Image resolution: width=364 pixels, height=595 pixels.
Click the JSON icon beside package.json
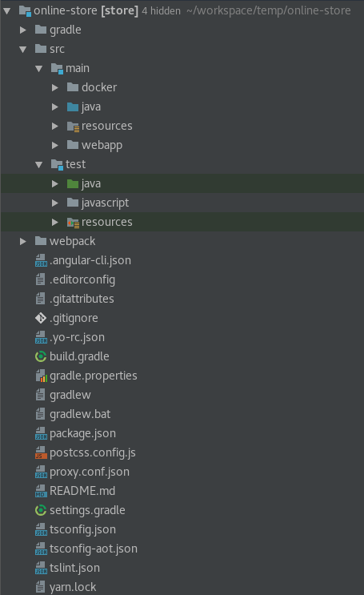41,433
